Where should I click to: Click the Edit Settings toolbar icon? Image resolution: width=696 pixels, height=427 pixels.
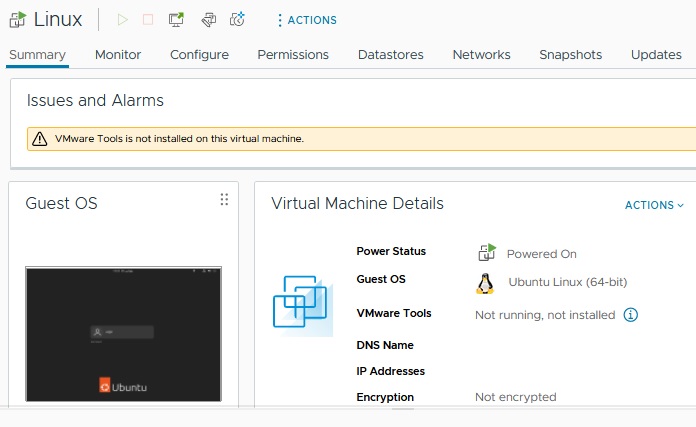[208, 19]
